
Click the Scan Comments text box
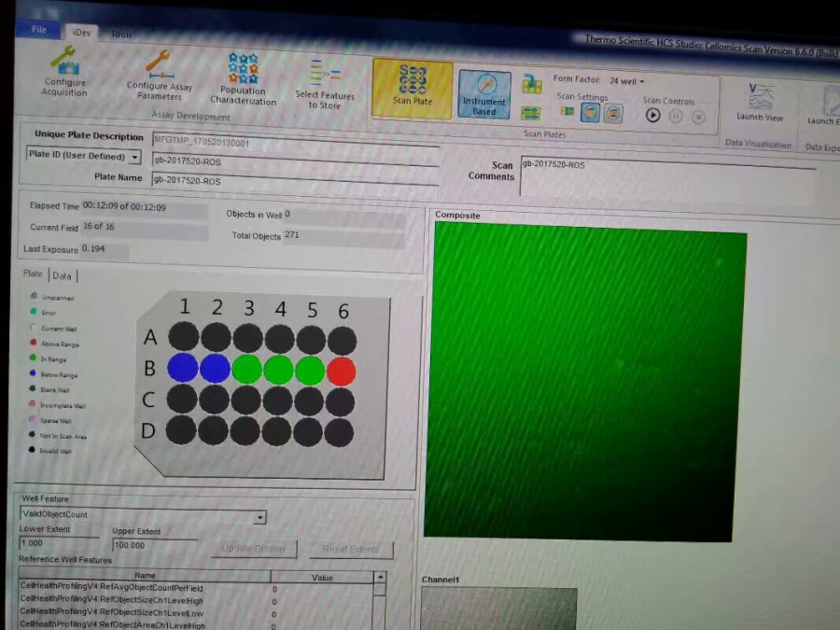[667, 176]
